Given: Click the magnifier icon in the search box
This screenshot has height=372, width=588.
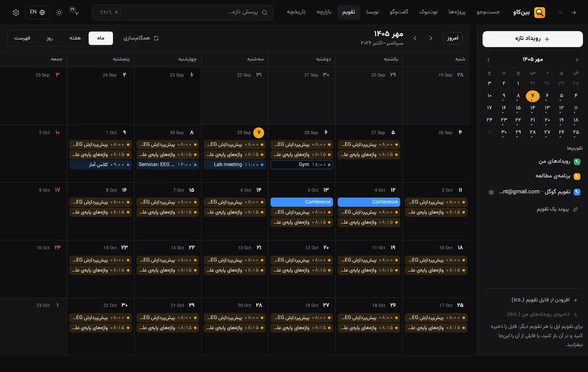Looking at the screenshot, I should pyautogui.click(x=265, y=13).
